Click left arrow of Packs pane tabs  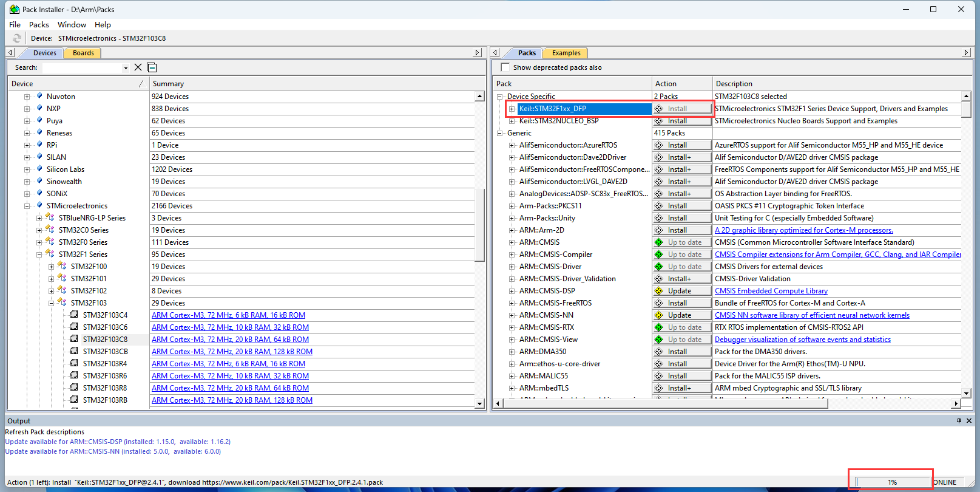496,53
